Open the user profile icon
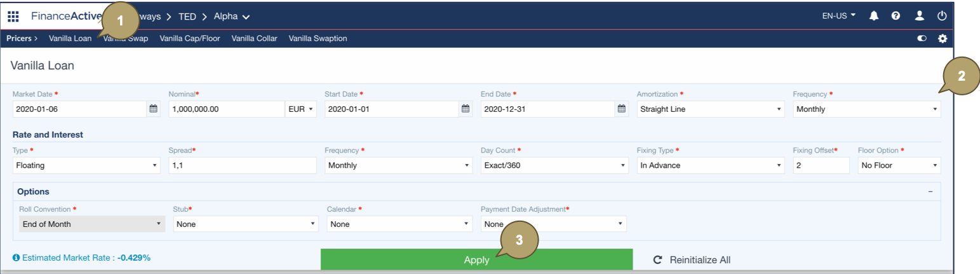This screenshot has height=274, width=980. [919, 16]
